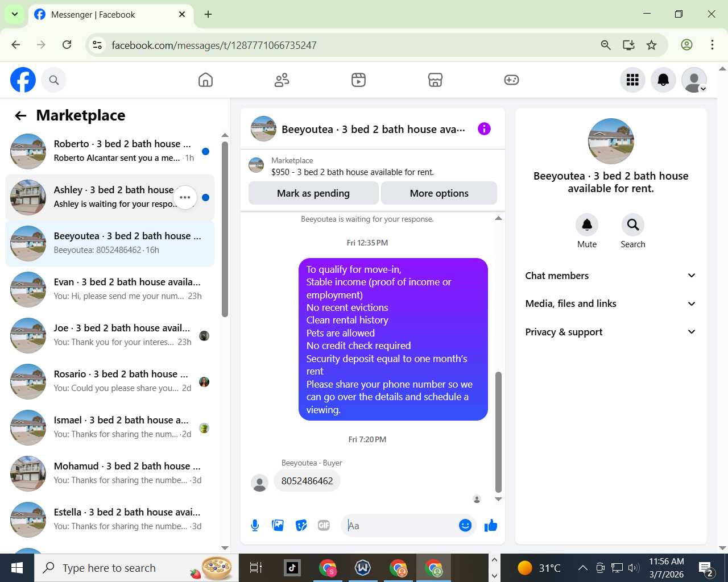Show hidden system tray icons
This screenshot has height=582, width=728.
pos(582,567)
